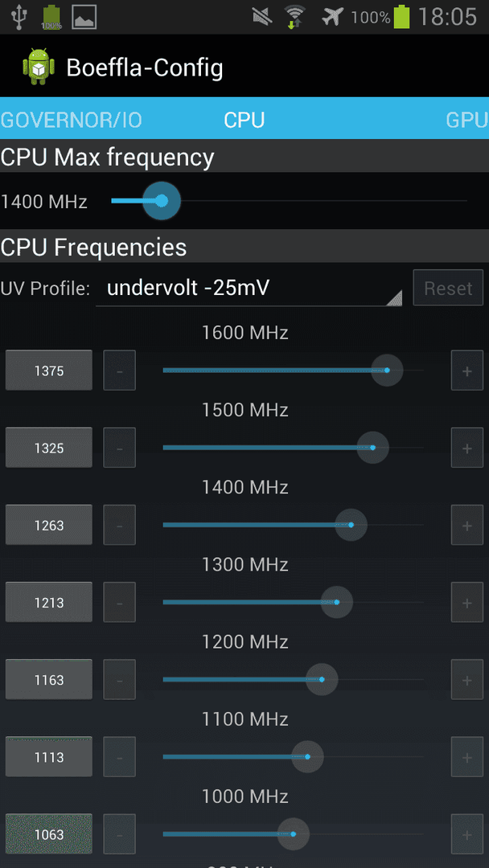Decrease 1300 MHz voltage with minus button
This screenshot has width=489, height=868.
point(120,602)
